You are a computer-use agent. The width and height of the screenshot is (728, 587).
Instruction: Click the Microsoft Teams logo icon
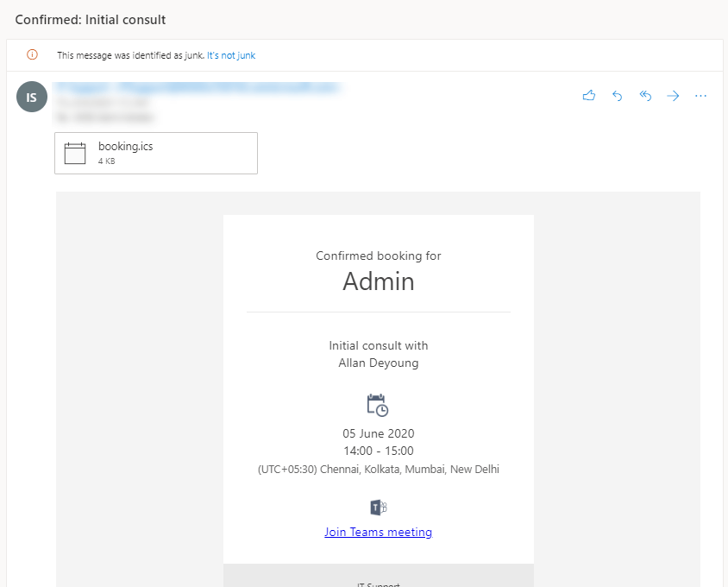pos(378,507)
